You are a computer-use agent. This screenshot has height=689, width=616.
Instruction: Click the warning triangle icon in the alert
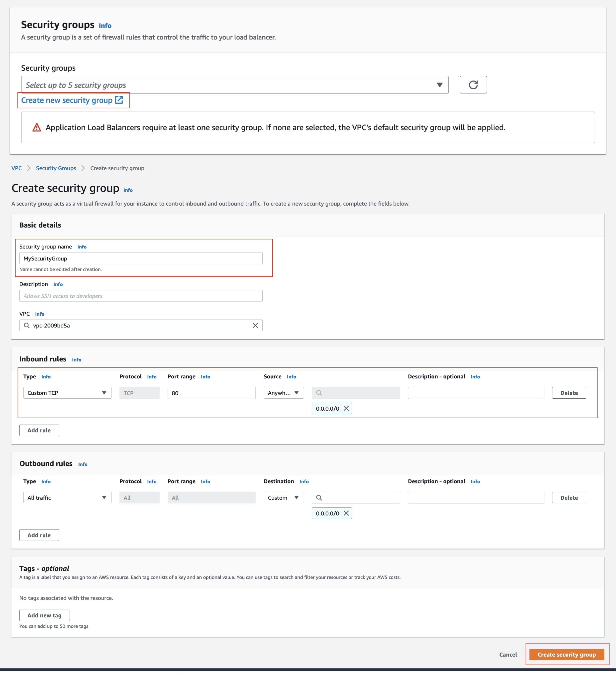[x=37, y=127]
